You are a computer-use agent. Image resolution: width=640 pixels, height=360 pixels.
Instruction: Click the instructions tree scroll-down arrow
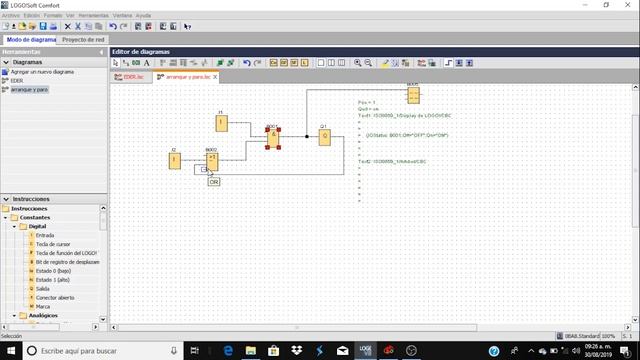pos(103,320)
